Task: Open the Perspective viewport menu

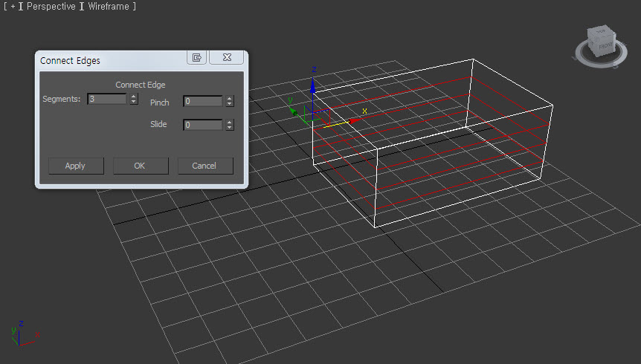Action: (x=51, y=6)
